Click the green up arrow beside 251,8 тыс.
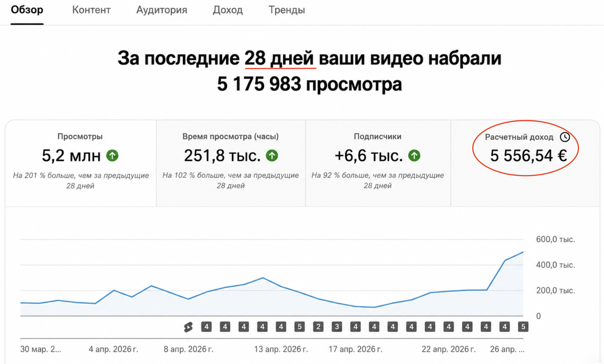Screen dimensions: 604x364 [272, 155]
